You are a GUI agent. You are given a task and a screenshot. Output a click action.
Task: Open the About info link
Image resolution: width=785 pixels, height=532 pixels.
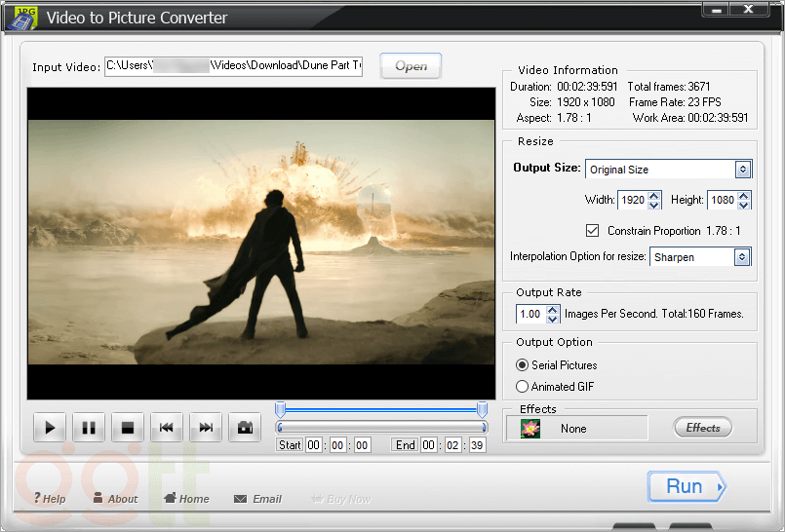tap(115, 499)
